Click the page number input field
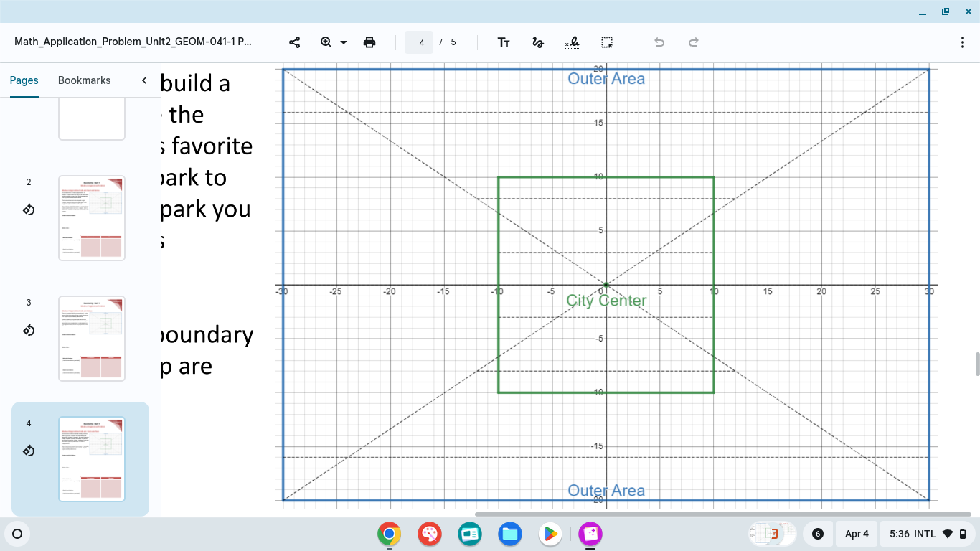 (x=419, y=42)
